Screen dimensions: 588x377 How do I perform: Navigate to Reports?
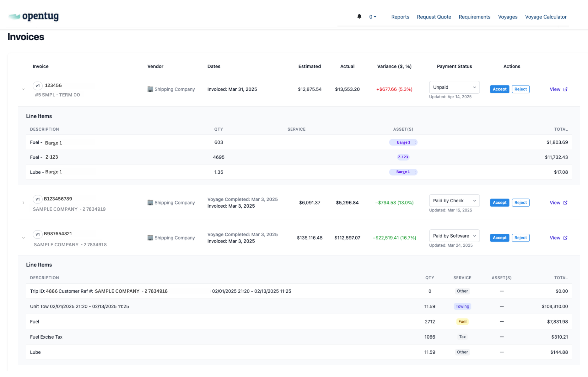(x=400, y=17)
